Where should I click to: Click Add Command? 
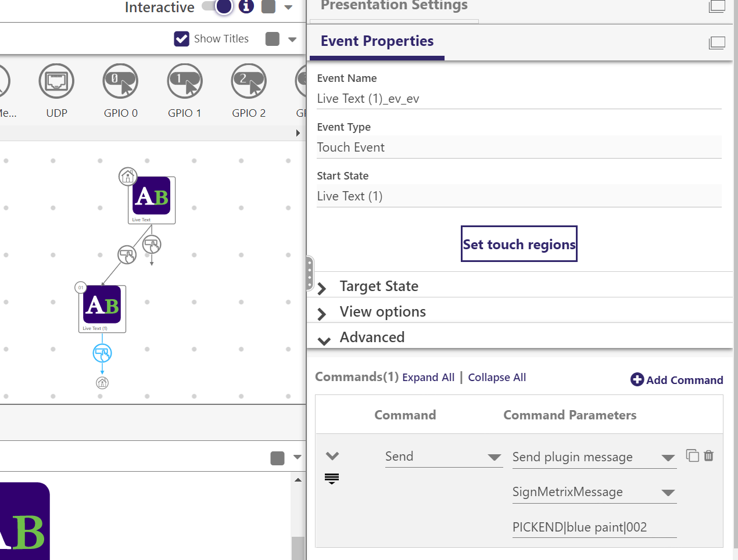(677, 380)
